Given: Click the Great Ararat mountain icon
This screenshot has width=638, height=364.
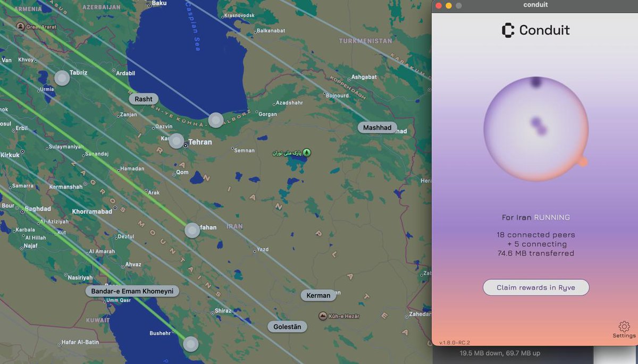Looking at the screenshot, I should (20, 26).
